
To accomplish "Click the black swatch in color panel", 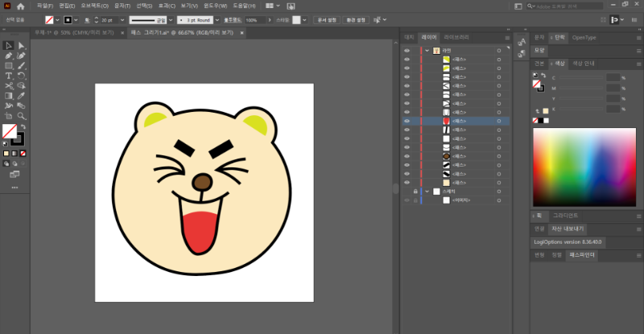I will [x=540, y=121].
